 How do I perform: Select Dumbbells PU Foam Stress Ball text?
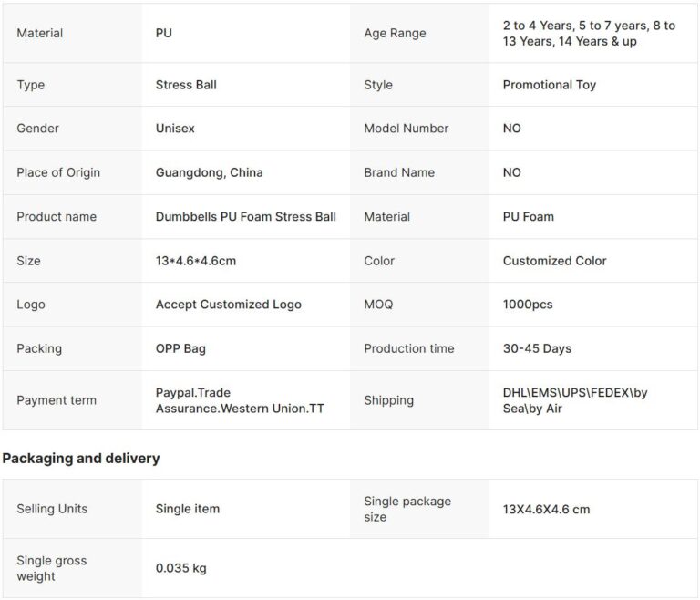coord(246,216)
